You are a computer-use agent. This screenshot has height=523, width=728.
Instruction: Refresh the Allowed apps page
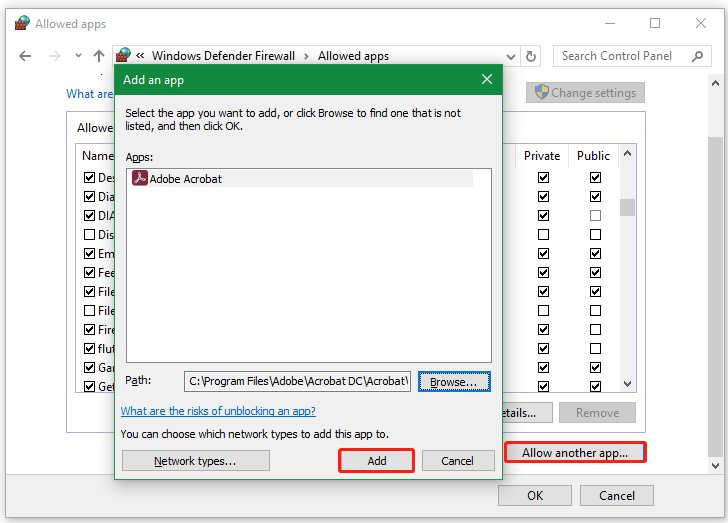pyautogui.click(x=531, y=57)
